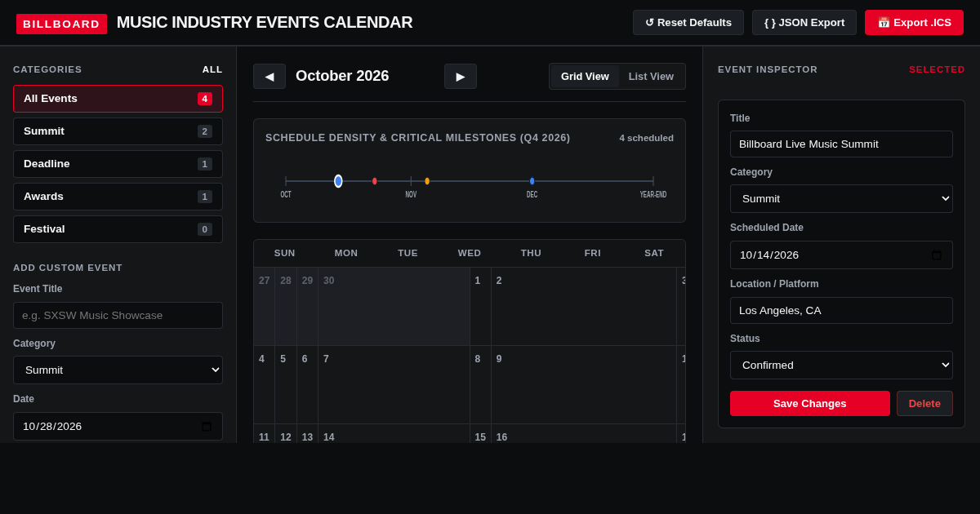Click the MON column header
This screenshot has width=980, height=514.
pos(346,253)
